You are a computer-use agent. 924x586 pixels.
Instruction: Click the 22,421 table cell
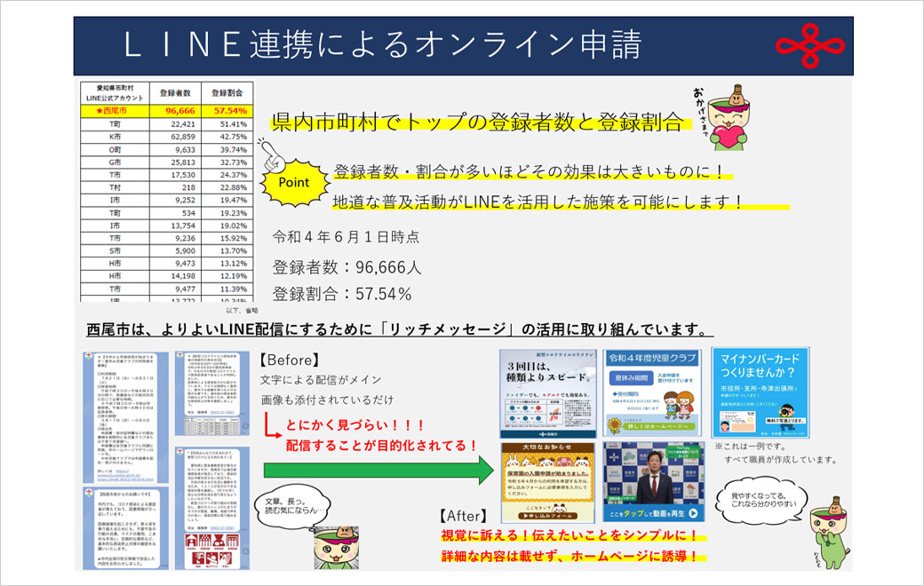176,124
